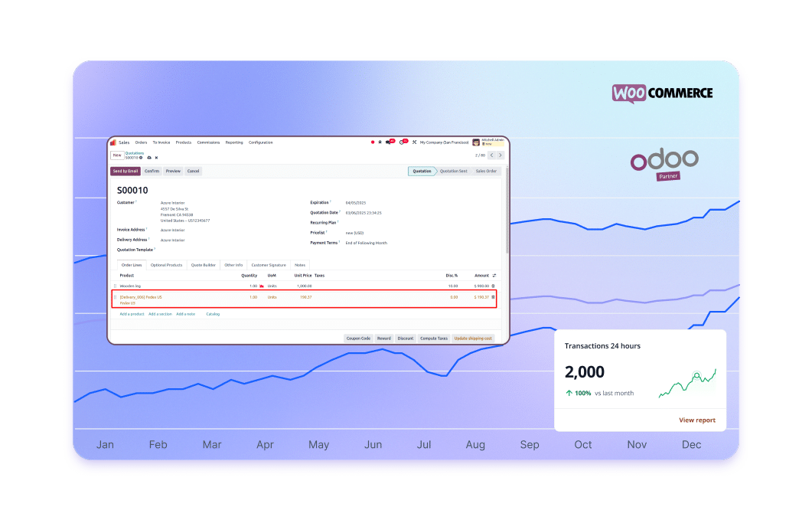Switch to the Order Lines tab
The image size is (812, 520).
pyautogui.click(x=132, y=265)
